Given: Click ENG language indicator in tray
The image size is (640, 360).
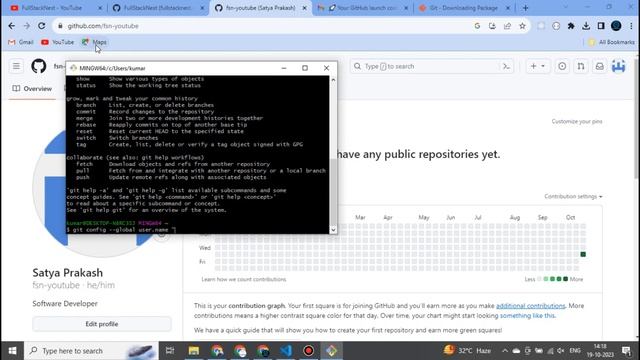Looking at the screenshot, I should point(575,351).
